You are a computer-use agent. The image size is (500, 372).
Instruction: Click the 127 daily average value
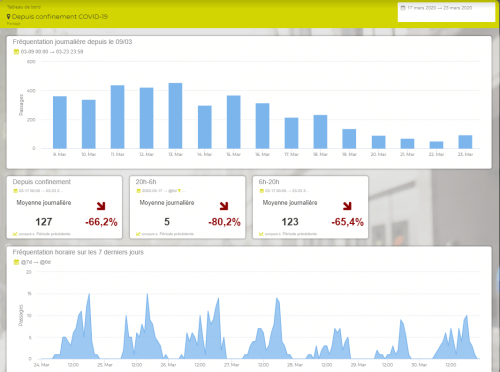[x=44, y=222]
